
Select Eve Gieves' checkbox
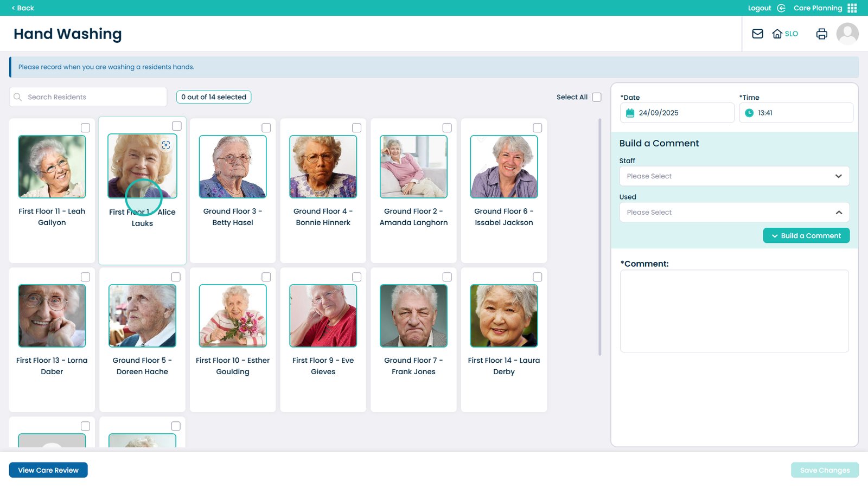pos(356,277)
